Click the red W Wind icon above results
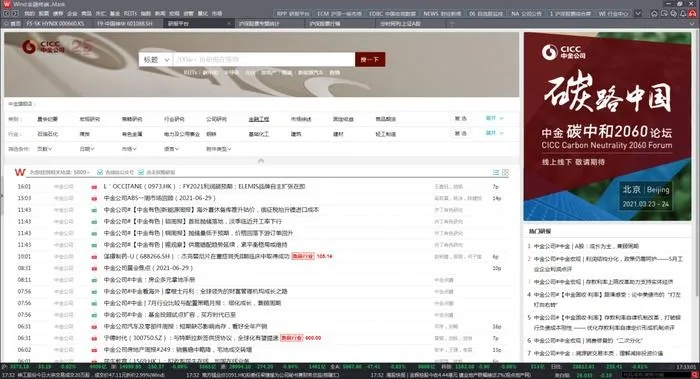This screenshot has height=379, width=700. [x=20, y=172]
